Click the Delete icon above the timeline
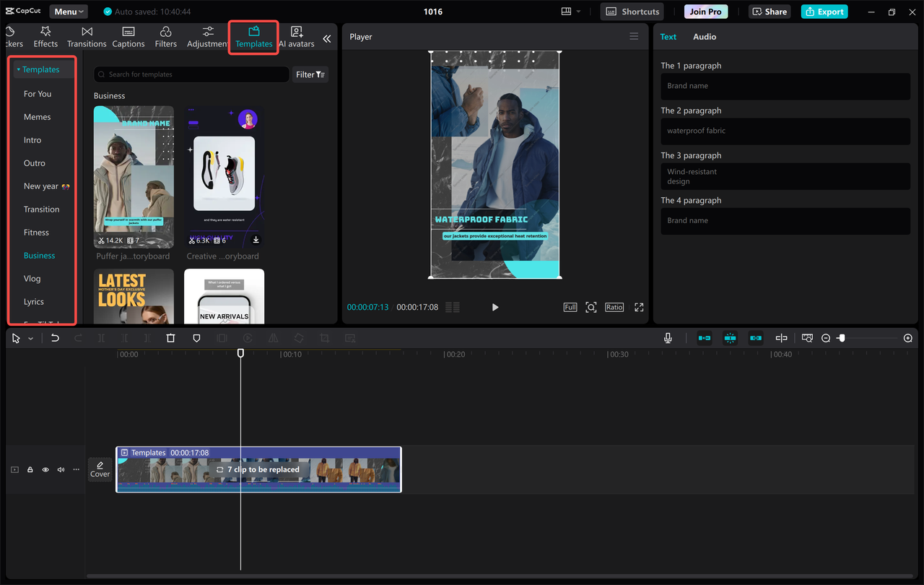 (x=170, y=338)
